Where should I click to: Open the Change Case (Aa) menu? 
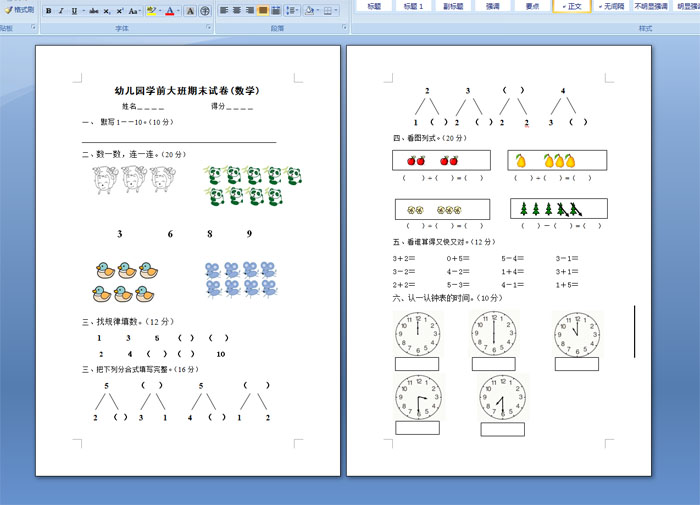coord(134,11)
